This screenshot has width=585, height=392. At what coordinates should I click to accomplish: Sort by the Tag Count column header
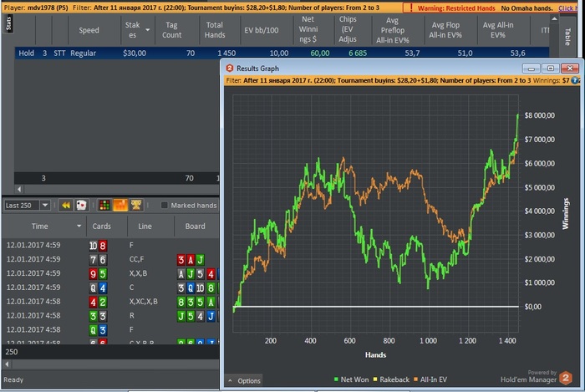point(171,30)
